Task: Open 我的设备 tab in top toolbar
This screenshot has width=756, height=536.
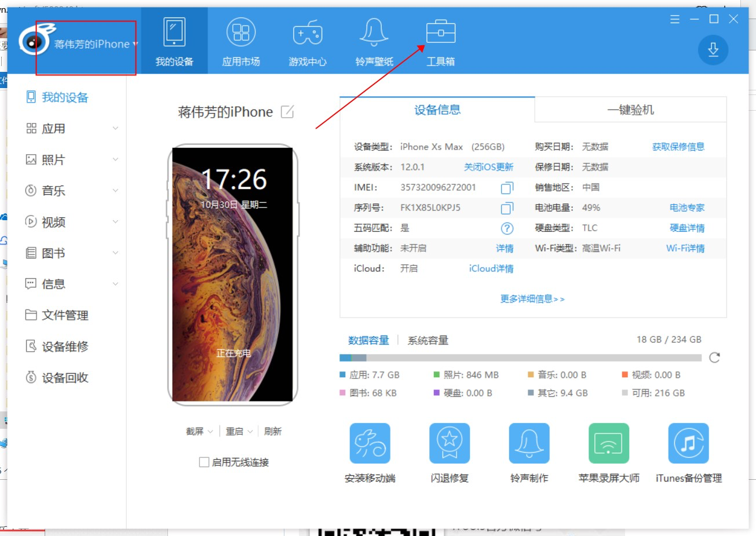Action: 174,41
